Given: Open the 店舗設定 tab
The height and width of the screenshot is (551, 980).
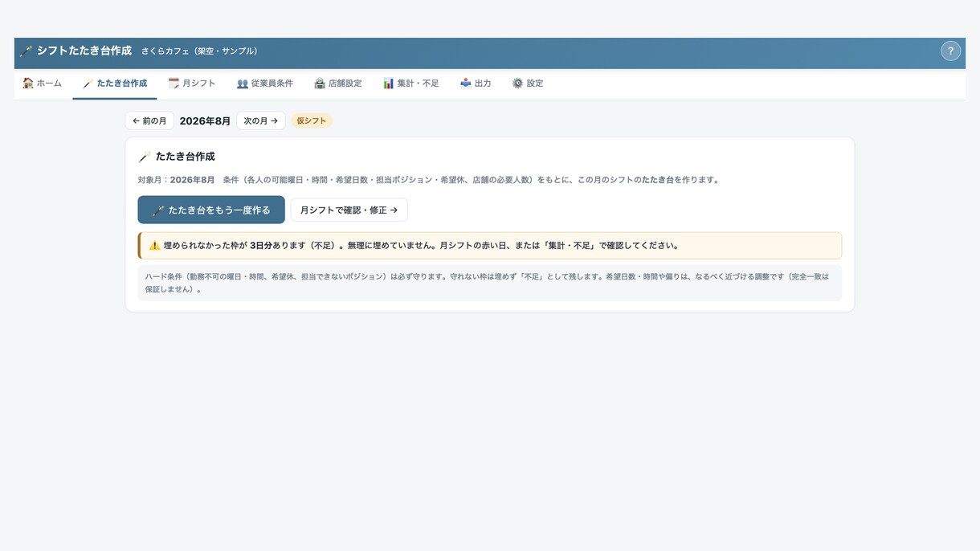Looking at the screenshot, I should coord(338,84).
